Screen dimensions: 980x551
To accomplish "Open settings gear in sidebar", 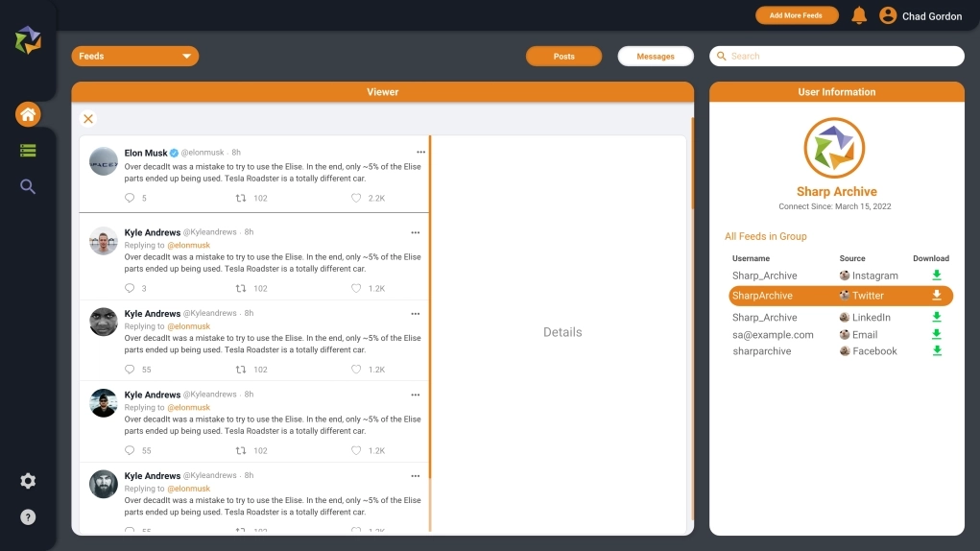I will (28, 481).
